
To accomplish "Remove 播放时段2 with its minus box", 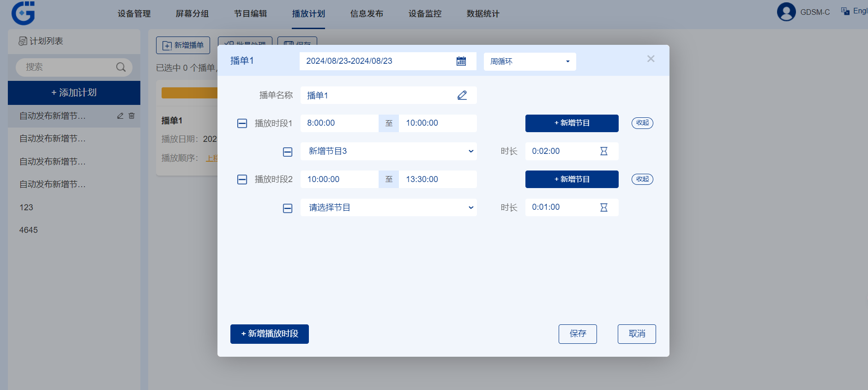I will click(242, 179).
